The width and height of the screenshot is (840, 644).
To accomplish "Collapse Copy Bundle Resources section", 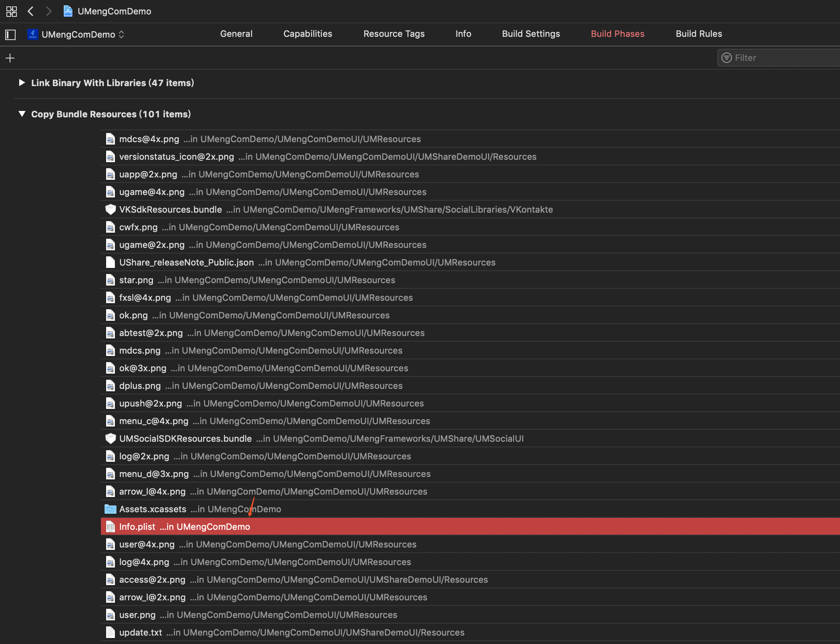I will tap(22, 114).
